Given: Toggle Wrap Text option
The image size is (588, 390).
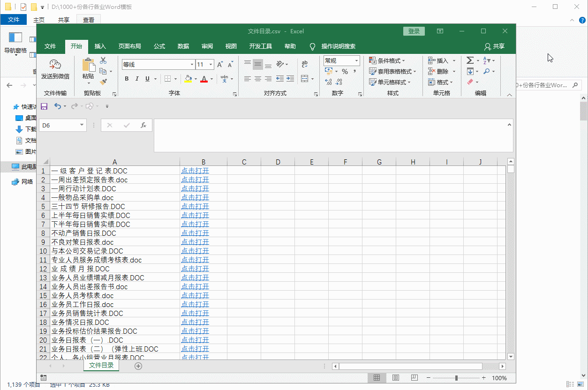Looking at the screenshot, I should [x=305, y=64].
